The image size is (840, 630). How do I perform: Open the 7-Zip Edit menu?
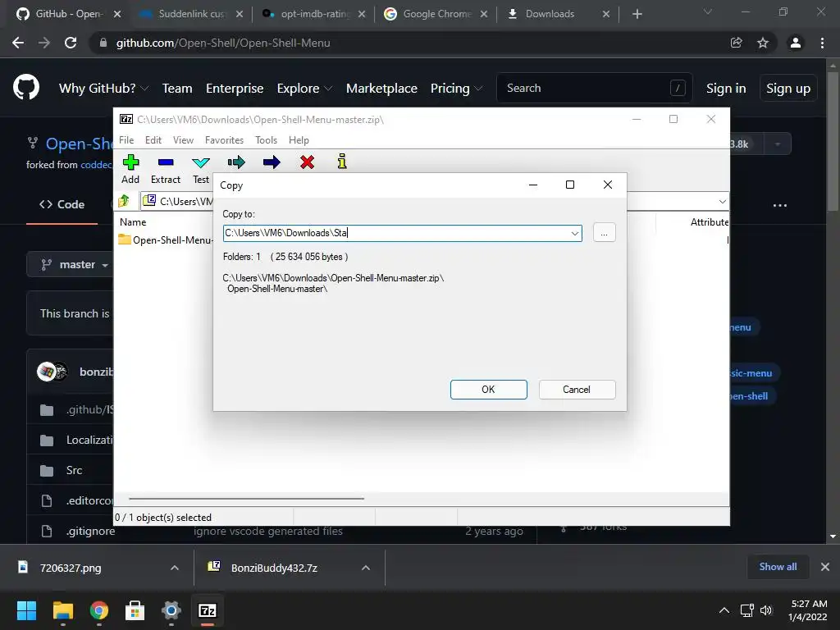pos(153,139)
